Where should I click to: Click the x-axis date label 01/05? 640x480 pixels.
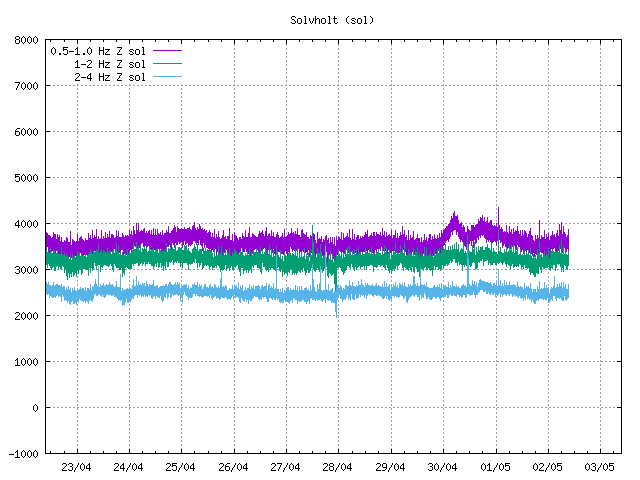[496, 467]
